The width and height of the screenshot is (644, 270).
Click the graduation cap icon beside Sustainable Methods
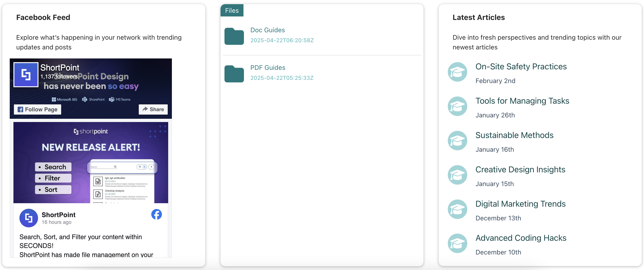(x=457, y=141)
